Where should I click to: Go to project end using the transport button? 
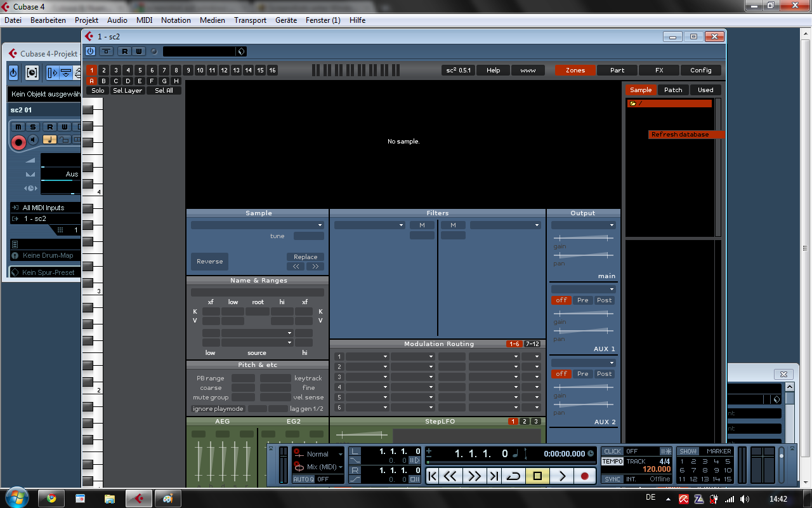(494, 476)
